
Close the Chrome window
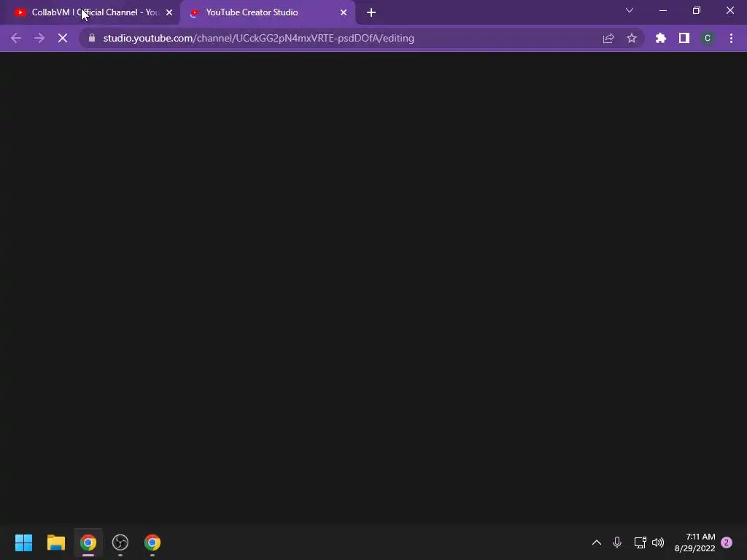pyautogui.click(x=729, y=10)
